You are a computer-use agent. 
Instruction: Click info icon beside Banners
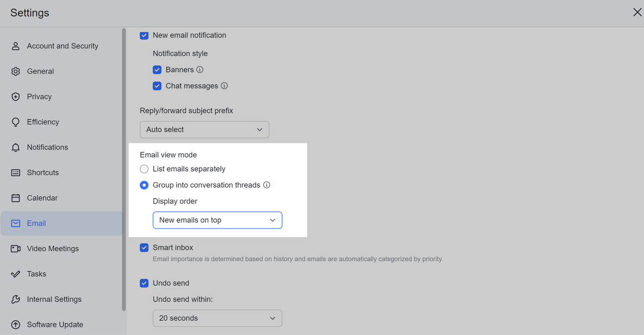[200, 70]
